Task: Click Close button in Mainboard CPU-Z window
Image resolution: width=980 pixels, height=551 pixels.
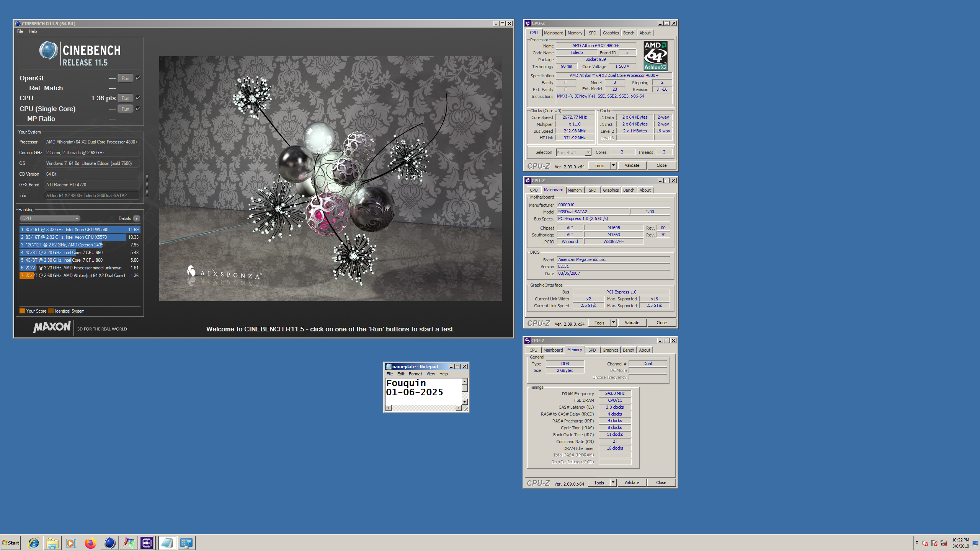Action: tap(661, 323)
